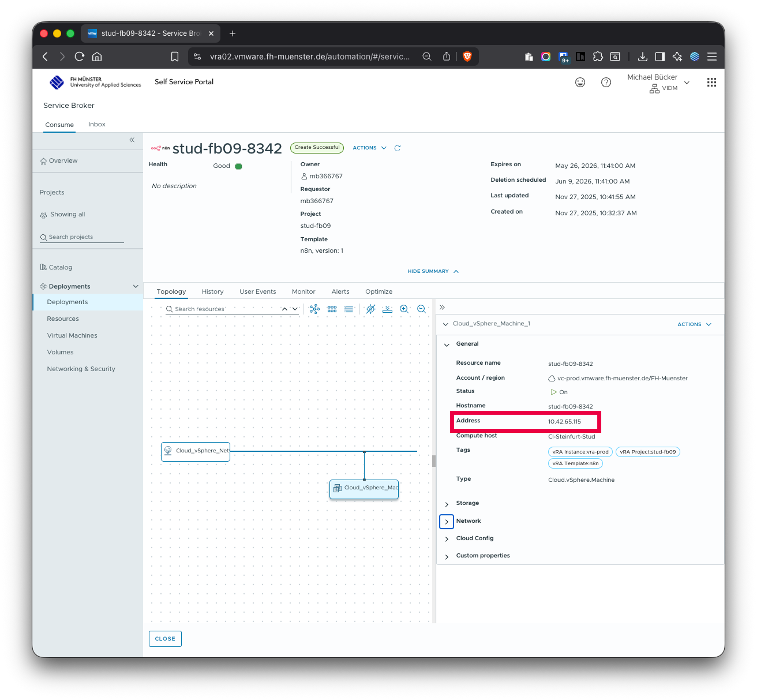Collapse the left navigation sidebar
Viewport: 757px width, 700px height.
132,140
